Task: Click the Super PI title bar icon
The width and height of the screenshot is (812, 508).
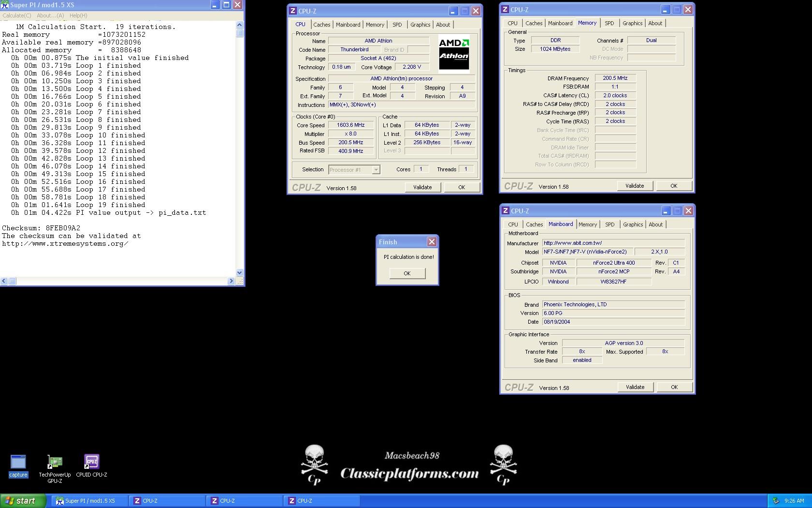Action: pos(5,5)
